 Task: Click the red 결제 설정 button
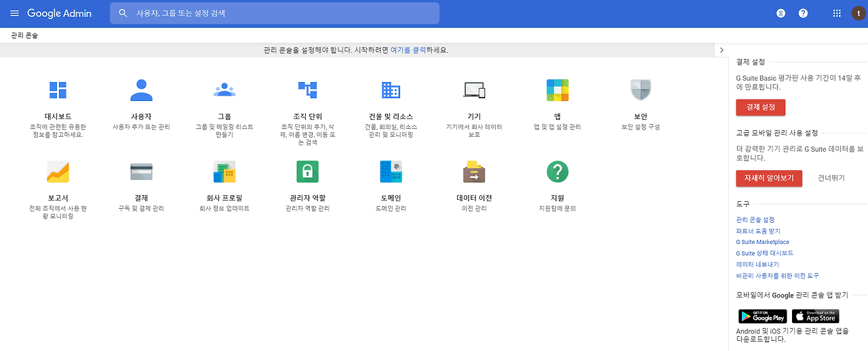pyautogui.click(x=760, y=107)
